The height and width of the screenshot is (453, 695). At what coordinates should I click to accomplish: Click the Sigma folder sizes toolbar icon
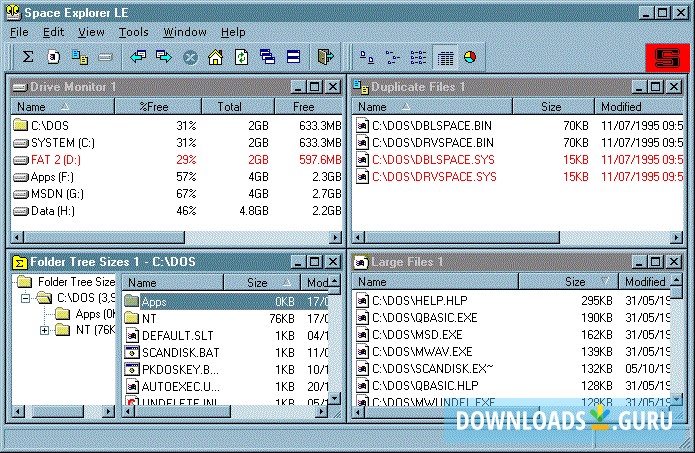pos(28,57)
